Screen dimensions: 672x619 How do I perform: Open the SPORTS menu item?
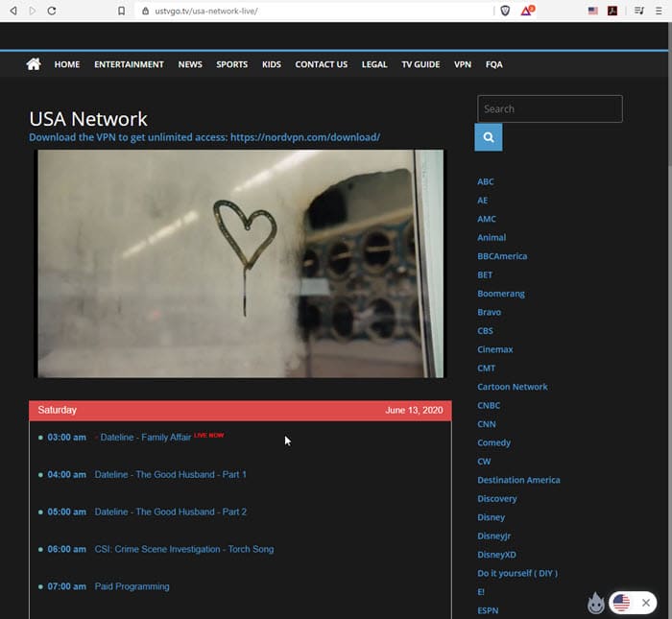point(232,64)
